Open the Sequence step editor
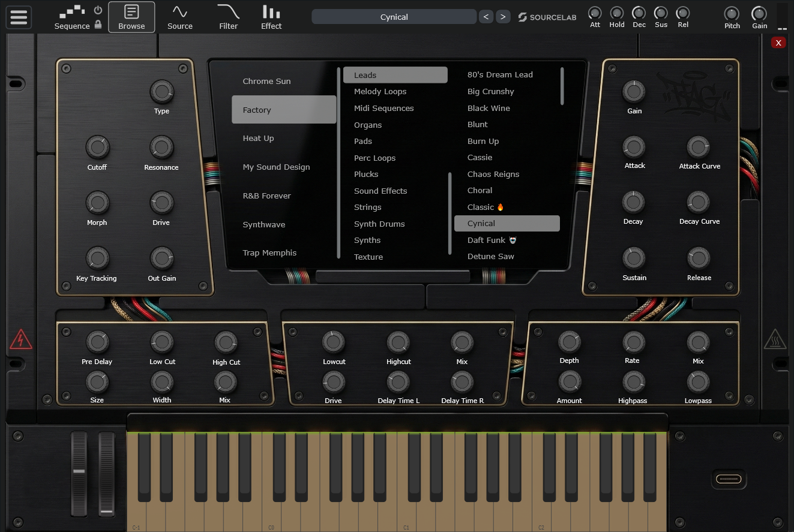Screen dimensions: 794x532 [x=72, y=13]
